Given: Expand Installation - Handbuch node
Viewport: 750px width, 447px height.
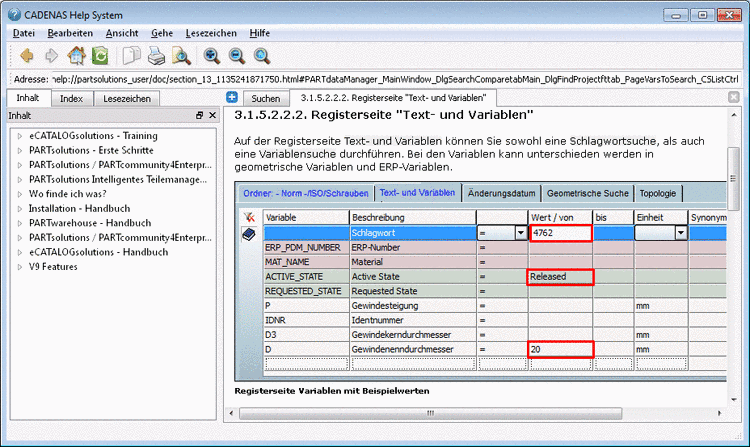Looking at the screenshot, I should point(20,209).
